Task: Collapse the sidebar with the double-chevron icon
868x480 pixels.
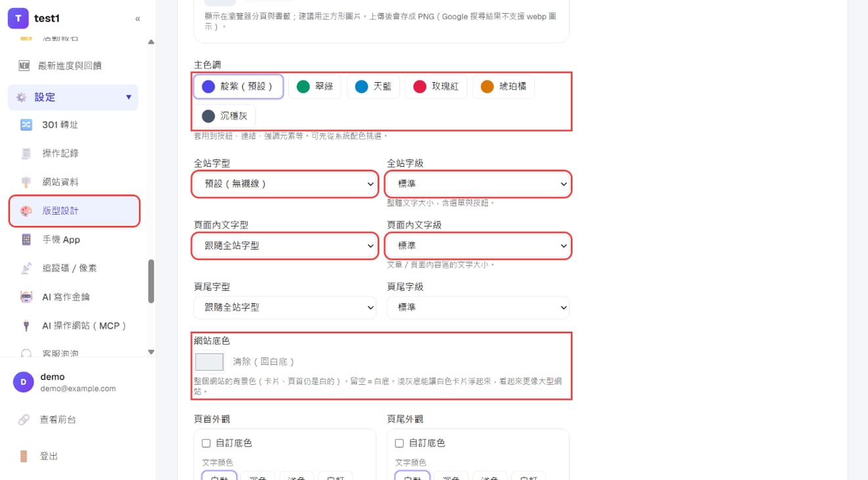Action: pos(137,18)
